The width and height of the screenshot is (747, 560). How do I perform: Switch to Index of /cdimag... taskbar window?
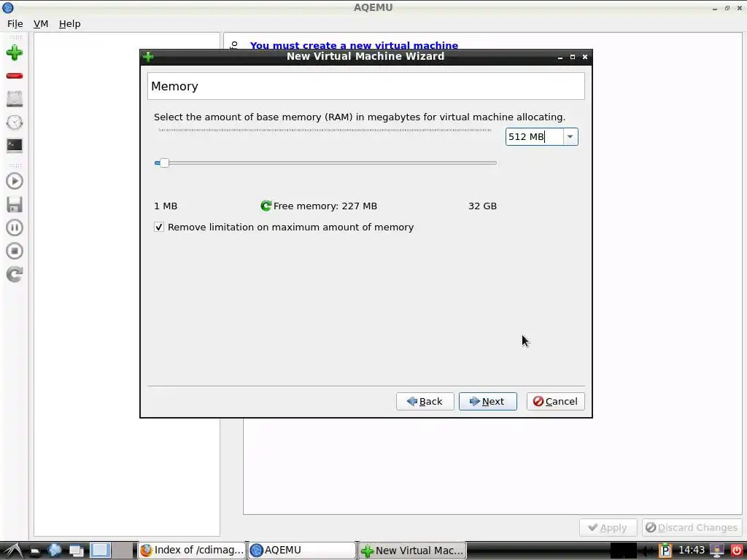pos(192,550)
